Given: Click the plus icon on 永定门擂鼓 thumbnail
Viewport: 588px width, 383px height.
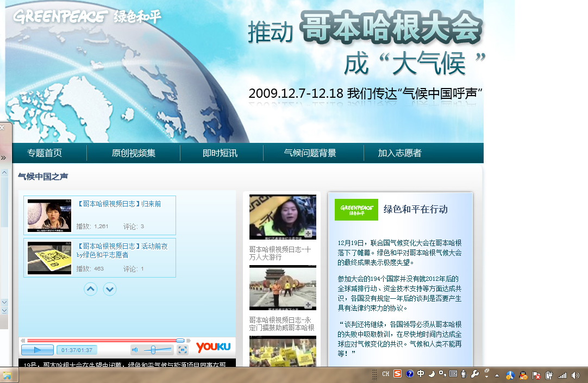Looking at the screenshot, I should [x=308, y=305].
